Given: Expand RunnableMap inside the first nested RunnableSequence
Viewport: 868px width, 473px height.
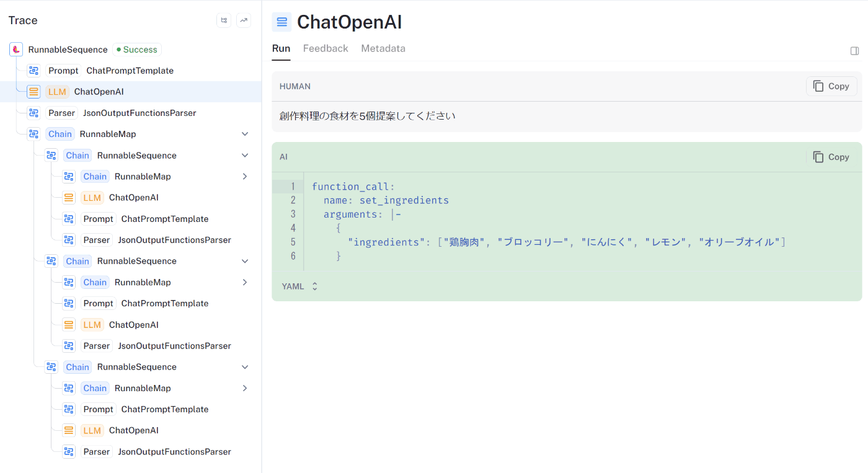Looking at the screenshot, I should (x=245, y=177).
